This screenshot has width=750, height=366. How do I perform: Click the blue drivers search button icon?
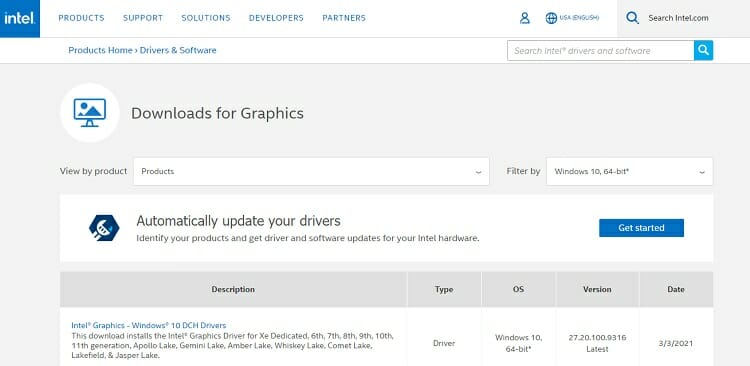coord(703,50)
